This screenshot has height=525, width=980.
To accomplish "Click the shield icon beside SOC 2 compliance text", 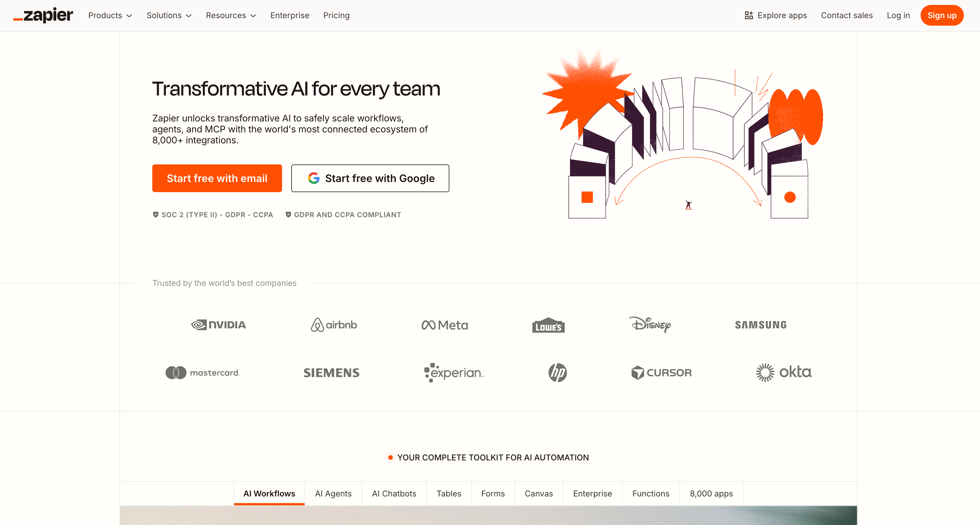I will (x=156, y=215).
